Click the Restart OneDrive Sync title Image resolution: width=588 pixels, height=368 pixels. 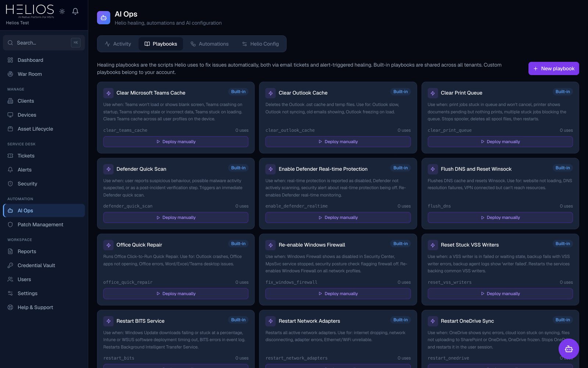[x=467, y=321]
